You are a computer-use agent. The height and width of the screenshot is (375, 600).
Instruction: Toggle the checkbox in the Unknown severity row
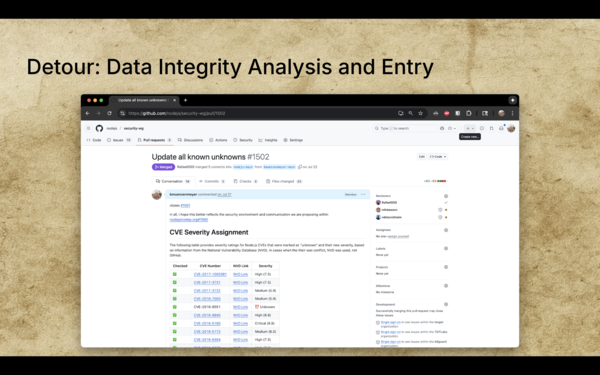point(174,307)
